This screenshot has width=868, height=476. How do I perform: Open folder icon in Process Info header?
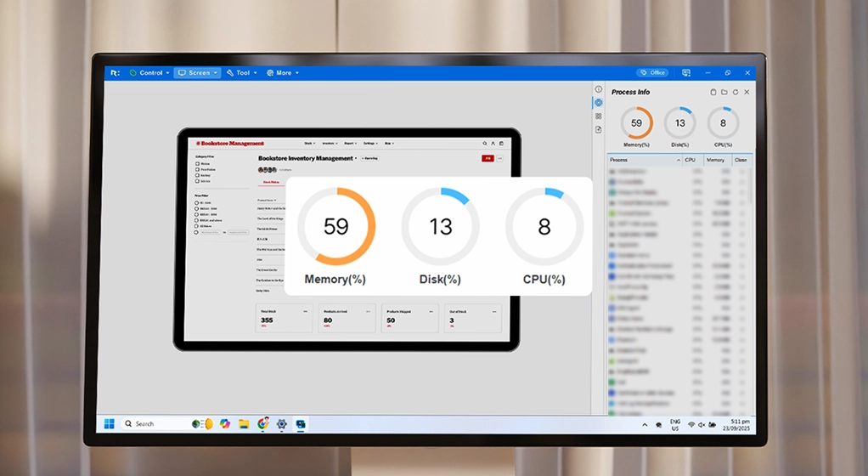pos(724,92)
